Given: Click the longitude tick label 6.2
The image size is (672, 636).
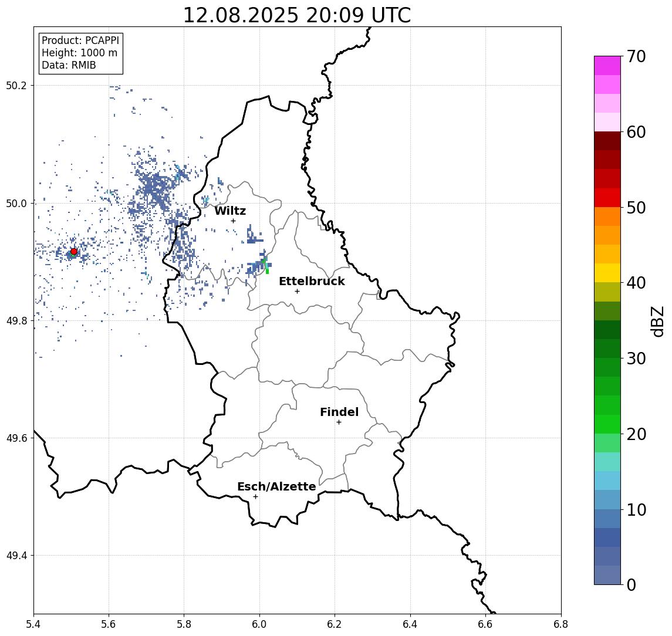Looking at the screenshot, I should [335, 624].
